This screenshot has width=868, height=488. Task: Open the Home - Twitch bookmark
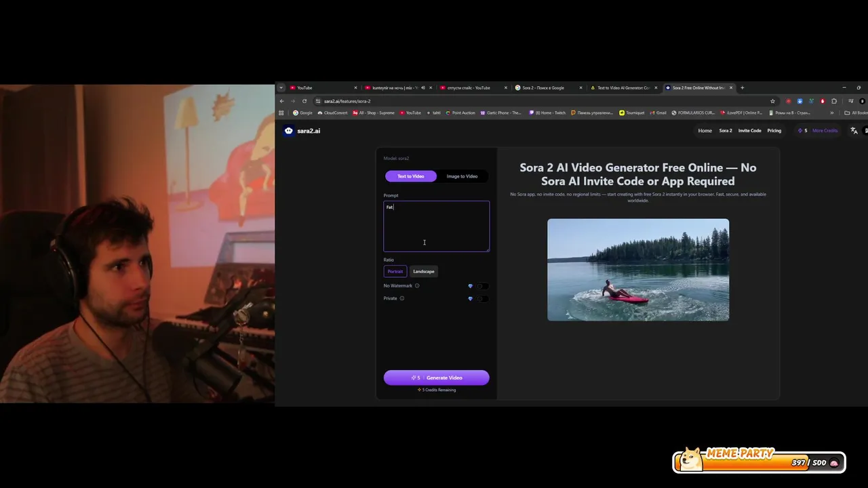(x=547, y=113)
